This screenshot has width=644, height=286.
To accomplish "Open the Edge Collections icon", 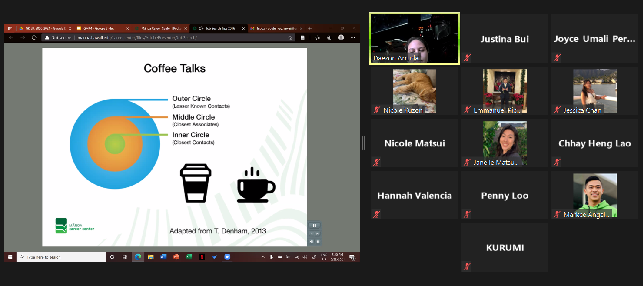I will pyautogui.click(x=329, y=38).
